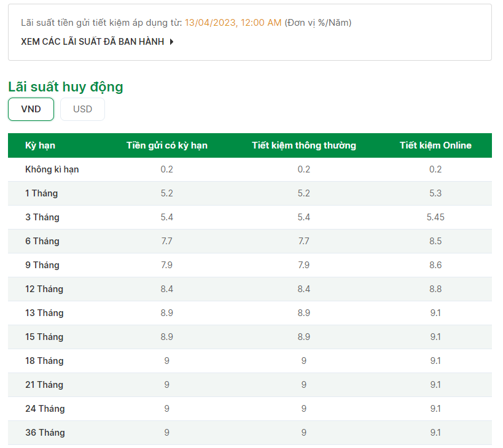
Task: Click the 9 Tháng row label
Action: pos(42,265)
